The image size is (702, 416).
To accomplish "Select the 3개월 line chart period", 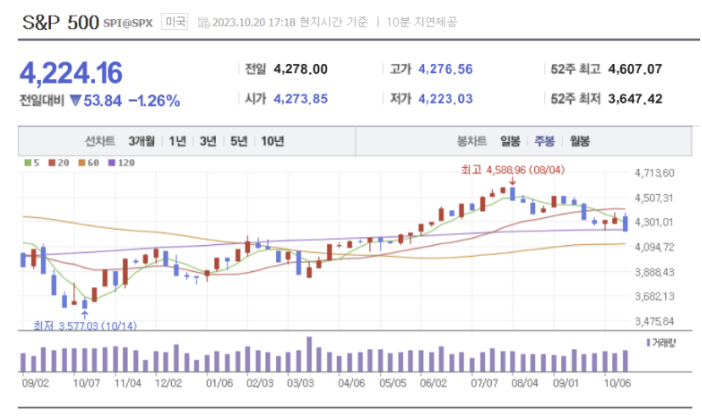I will click(x=141, y=142).
